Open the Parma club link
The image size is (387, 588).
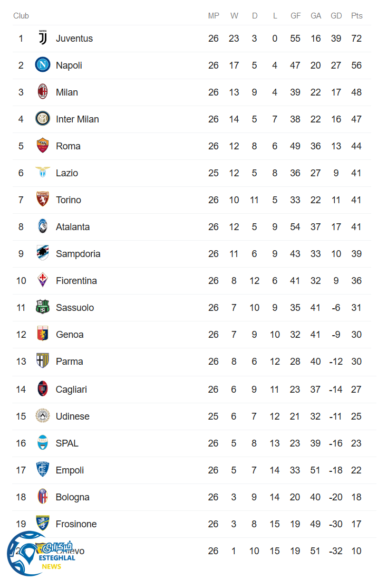click(69, 362)
